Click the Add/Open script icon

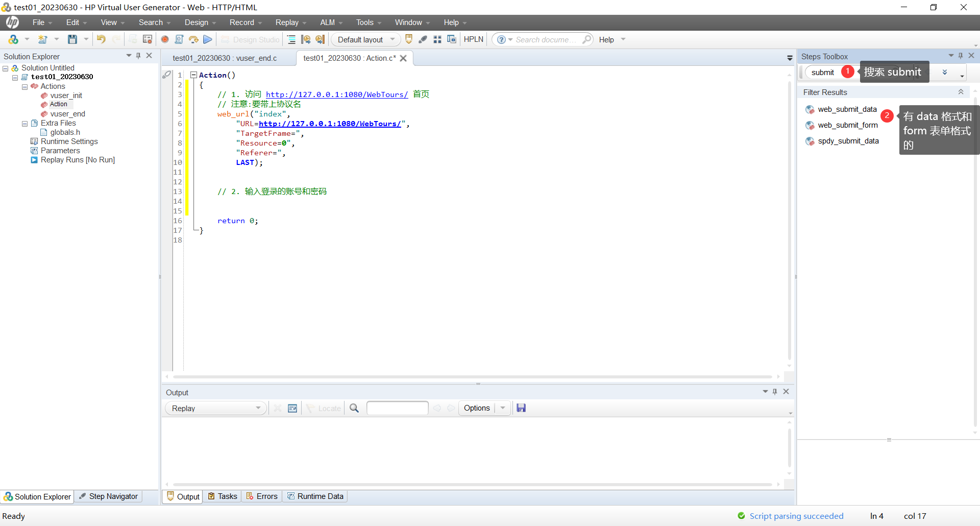click(43, 39)
